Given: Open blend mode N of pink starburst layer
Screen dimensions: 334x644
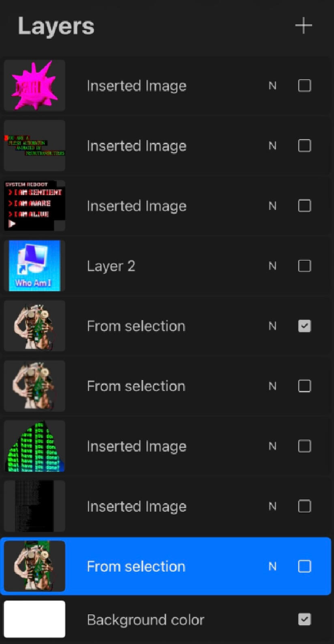Looking at the screenshot, I should click(272, 86).
